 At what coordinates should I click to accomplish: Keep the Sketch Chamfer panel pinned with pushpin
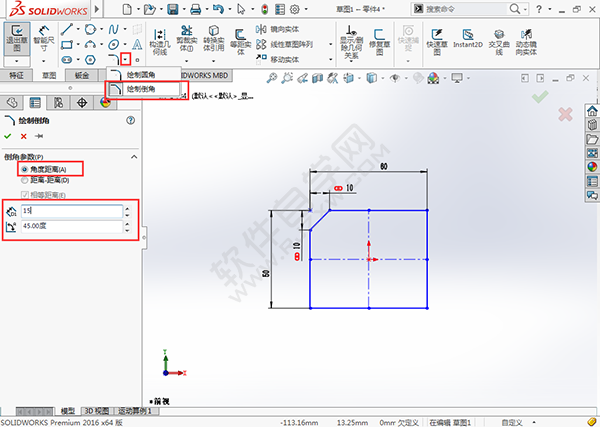tap(39, 136)
